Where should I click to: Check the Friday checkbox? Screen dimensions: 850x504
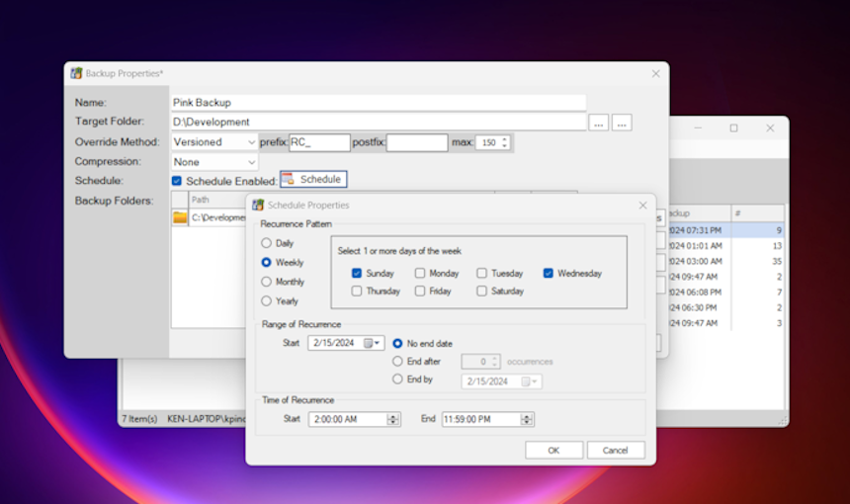[x=420, y=292]
